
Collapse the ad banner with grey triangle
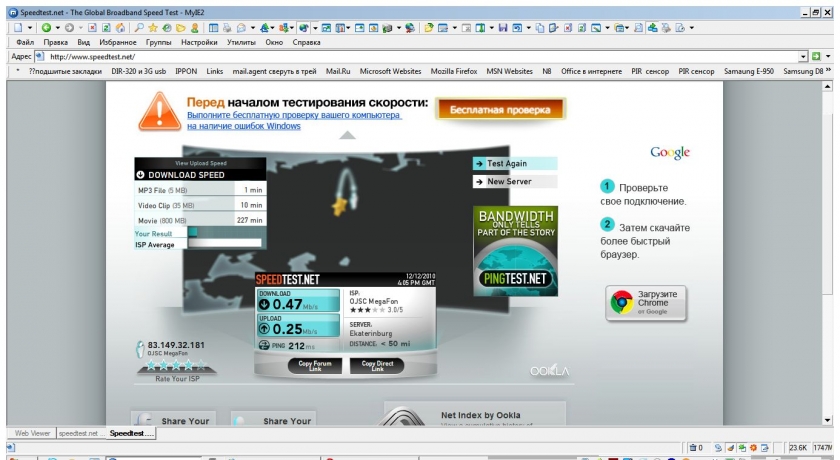coord(347,135)
